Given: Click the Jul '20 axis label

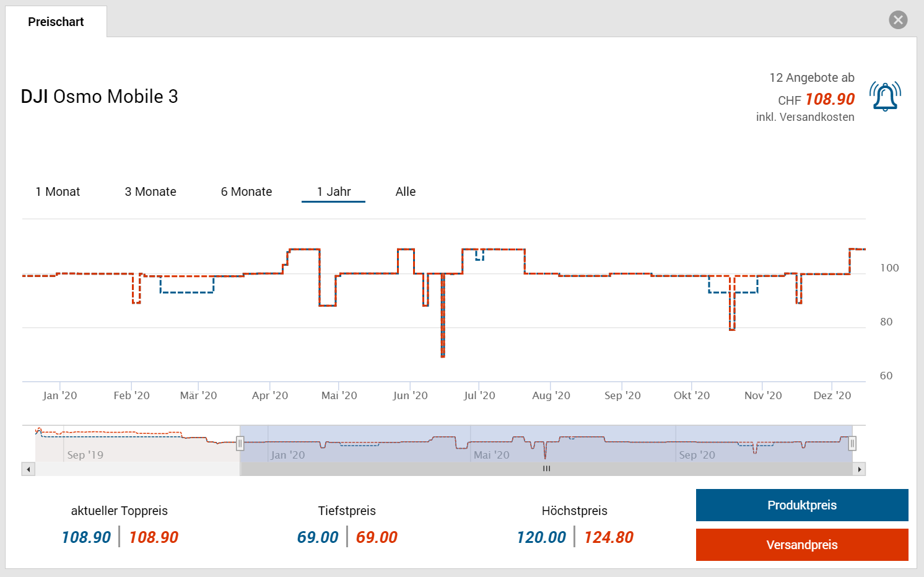Looking at the screenshot, I should (x=479, y=395).
